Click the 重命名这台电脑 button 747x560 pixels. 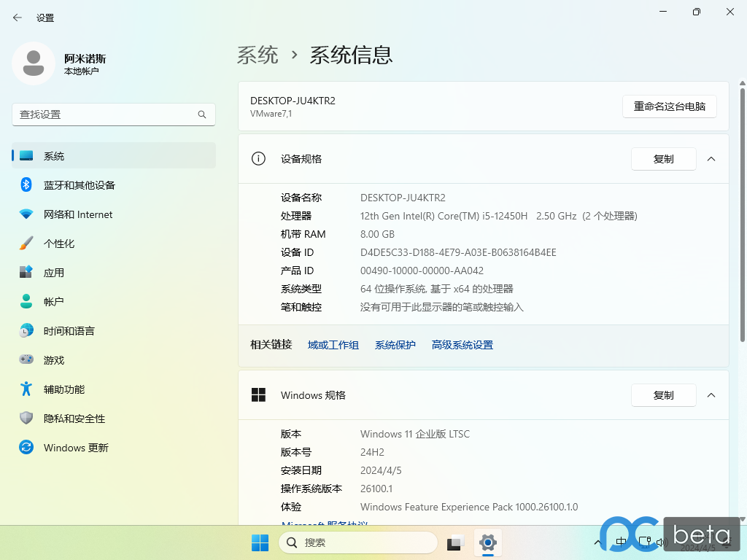(669, 106)
